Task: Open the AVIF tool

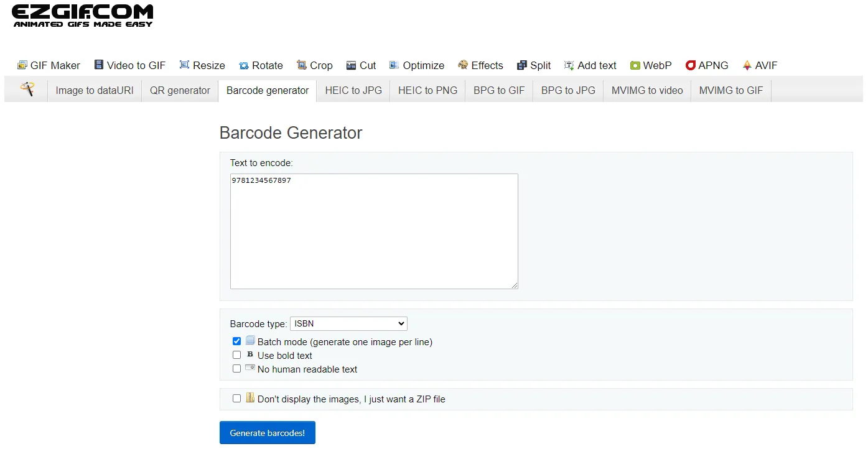Action: [x=760, y=65]
